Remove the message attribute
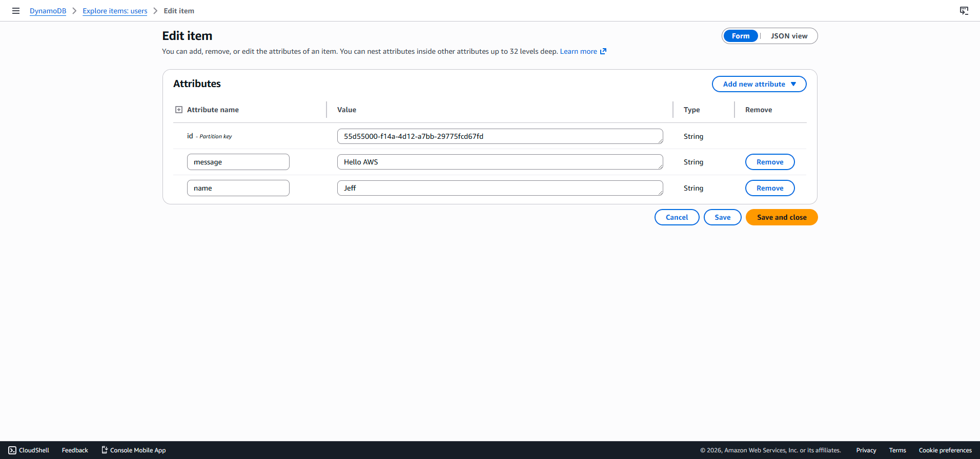 [x=770, y=162]
